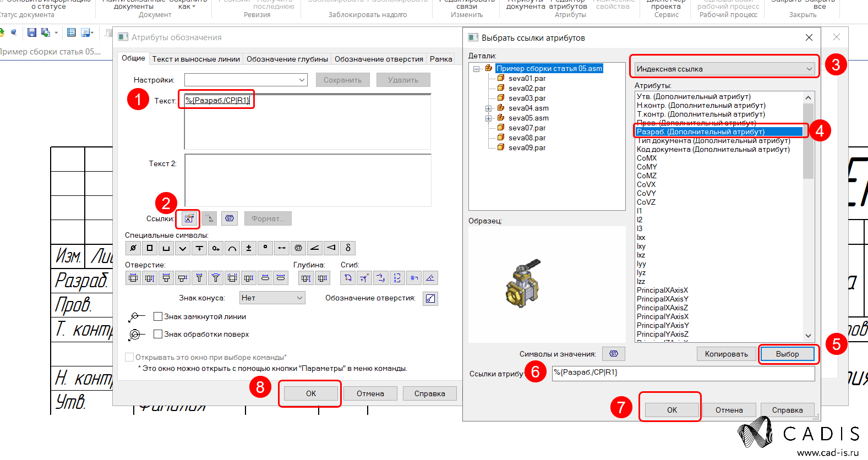Select seva09.par in the Детали tree
Image resolution: width=868 pixels, height=460 pixels.
527,148
